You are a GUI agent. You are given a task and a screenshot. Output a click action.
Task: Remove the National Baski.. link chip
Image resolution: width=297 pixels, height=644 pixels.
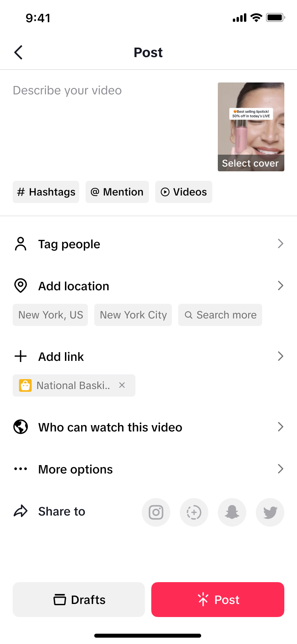pos(122,385)
